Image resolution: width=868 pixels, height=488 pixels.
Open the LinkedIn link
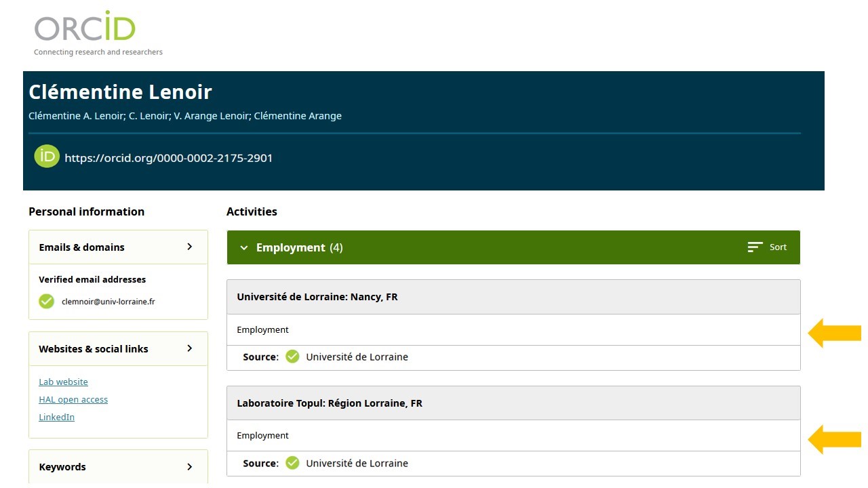coord(57,417)
